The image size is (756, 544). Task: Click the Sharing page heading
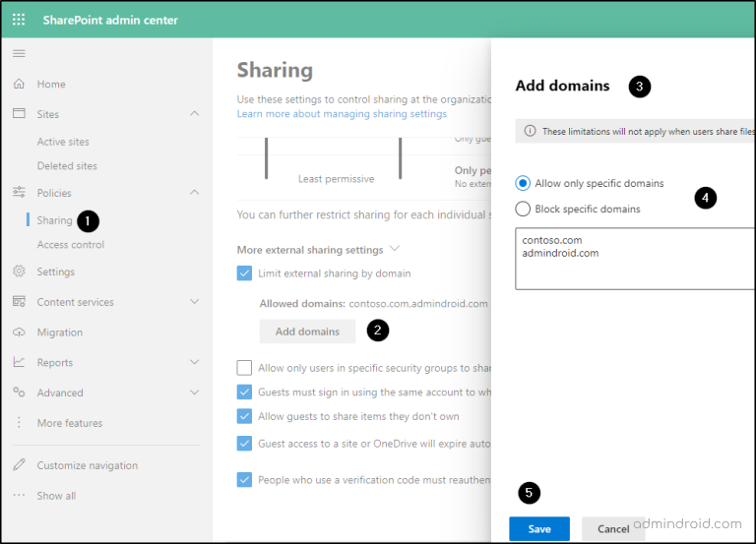[x=275, y=71]
